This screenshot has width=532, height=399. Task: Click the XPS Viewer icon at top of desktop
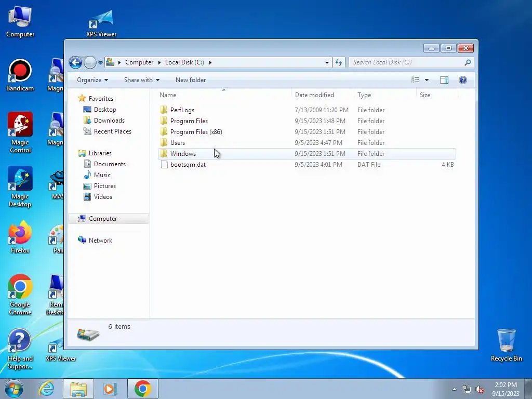coord(101,24)
